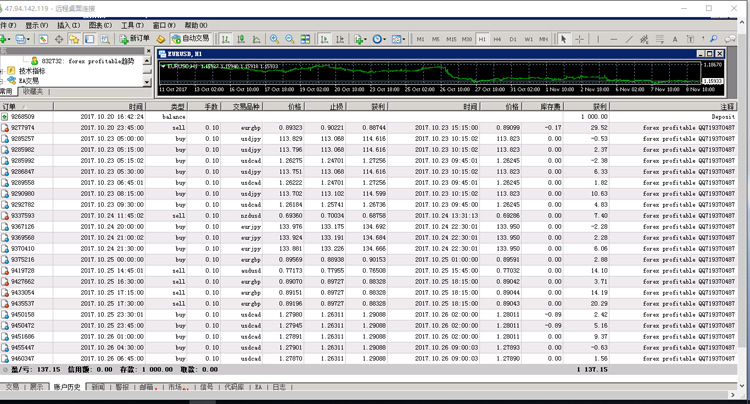Open the periodicity clock dropdown

(x=379, y=39)
